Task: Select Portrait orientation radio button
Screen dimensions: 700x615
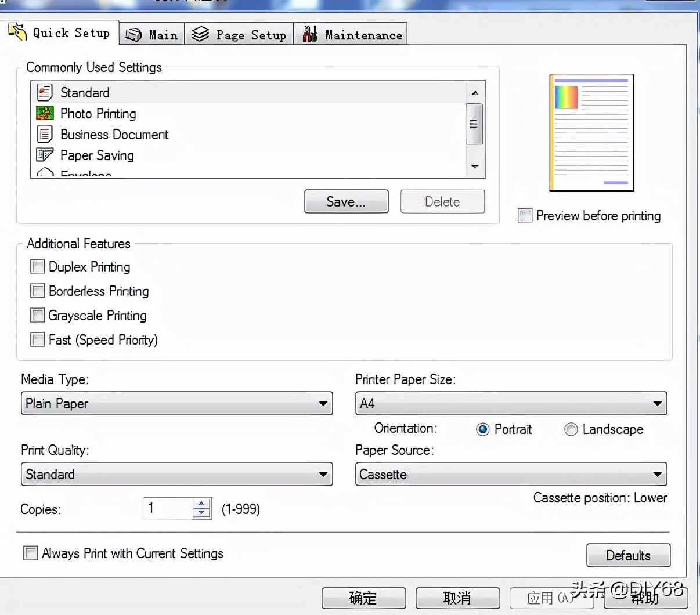Action: [x=483, y=429]
